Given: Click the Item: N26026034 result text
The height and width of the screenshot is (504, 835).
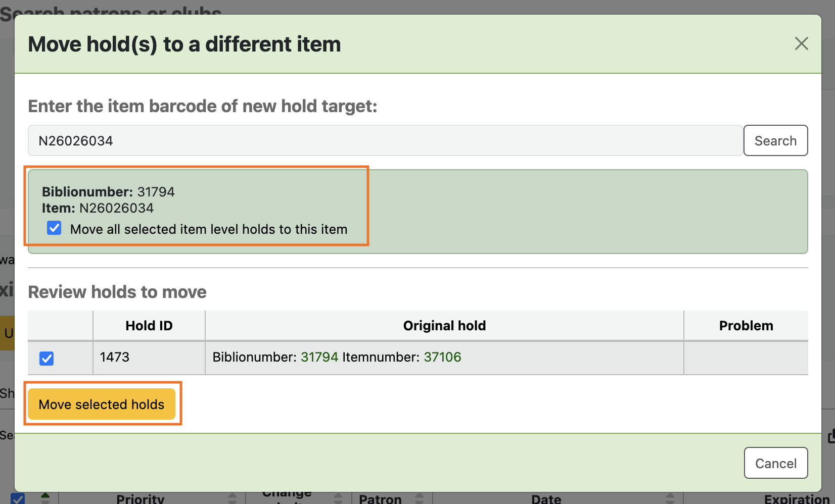Looking at the screenshot, I should point(98,208).
